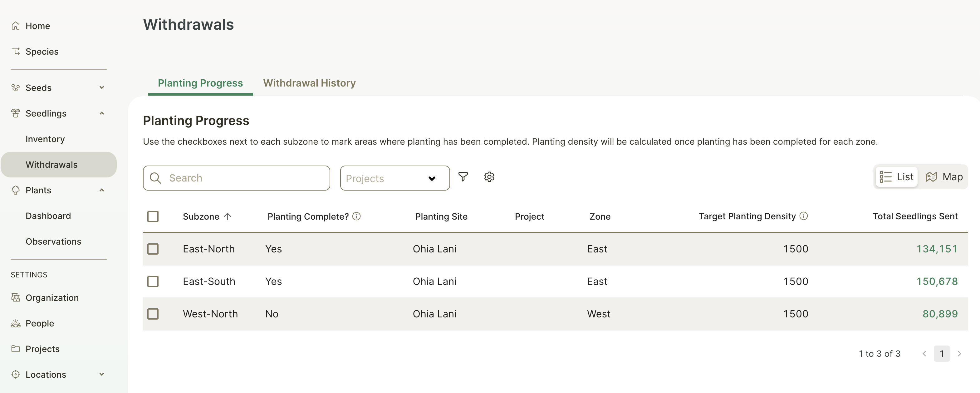The width and height of the screenshot is (980, 393).
Task: Collapse the Seedlings sidebar section
Action: 101,113
